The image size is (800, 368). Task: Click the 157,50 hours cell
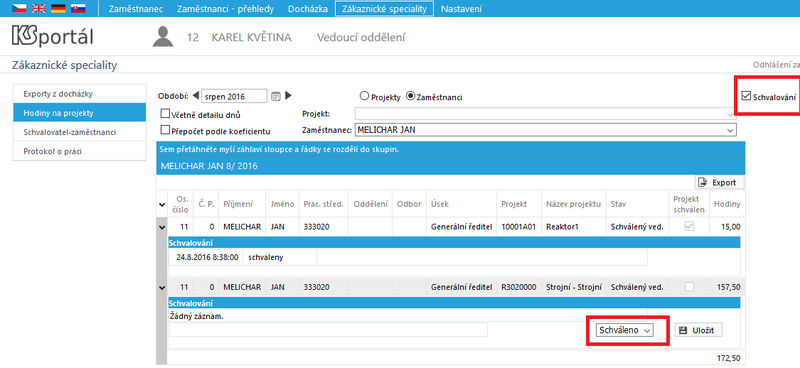click(x=727, y=287)
